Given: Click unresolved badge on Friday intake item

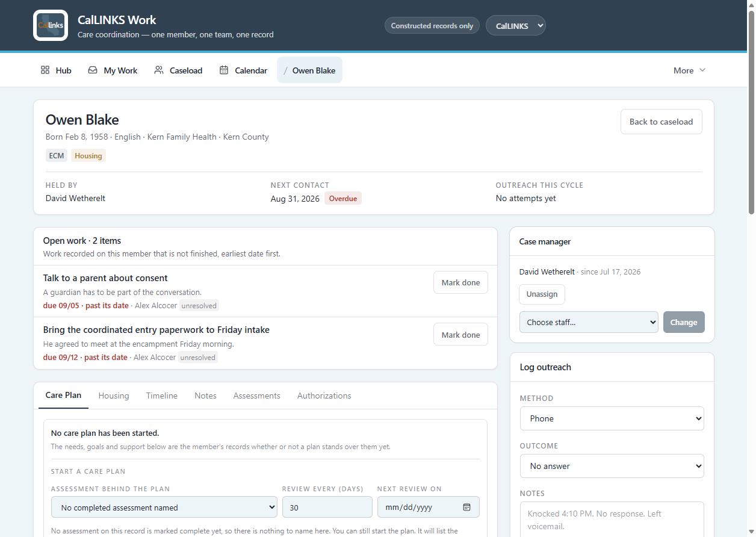Looking at the screenshot, I should click(x=197, y=357).
